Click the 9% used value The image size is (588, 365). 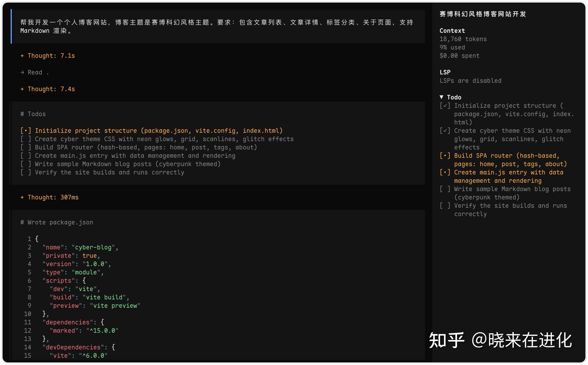(x=452, y=47)
